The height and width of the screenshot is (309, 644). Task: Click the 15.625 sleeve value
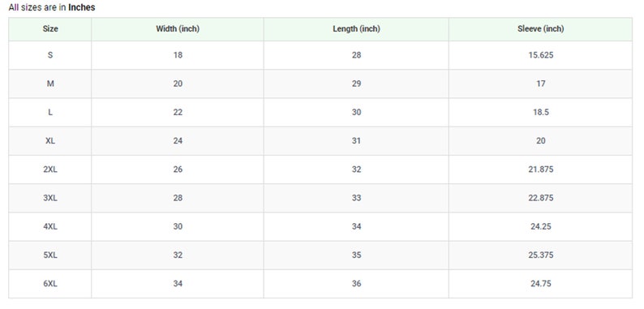pyautogui.click(x=540, y=55)
